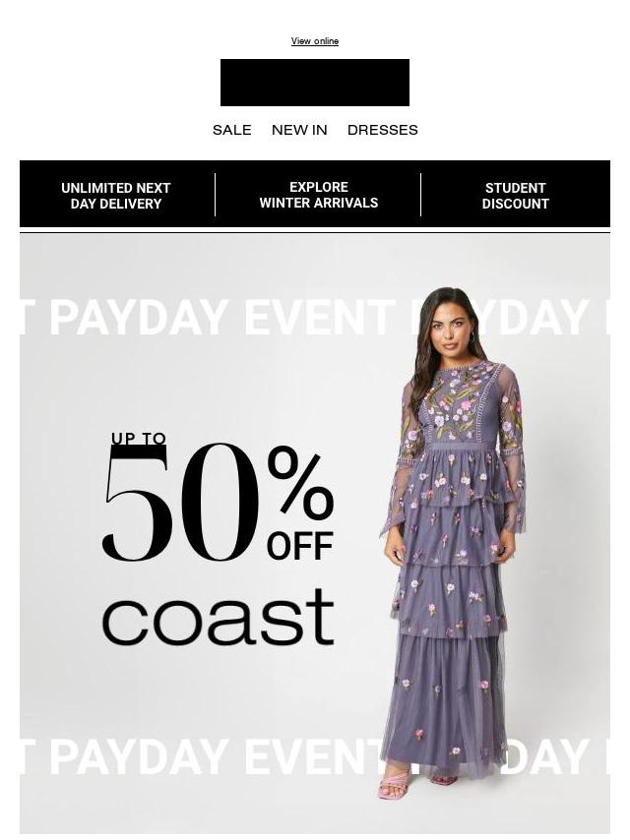Click the OFF text beside 50
The width and height of the screenshot is (630, 840).
pos(299,547)
